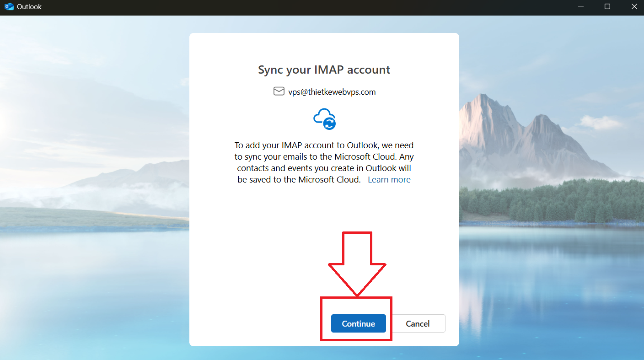The width and height of the screenshot is (644, 360).
Task: Click the cloud sync icon
Action: pos(325,119)
